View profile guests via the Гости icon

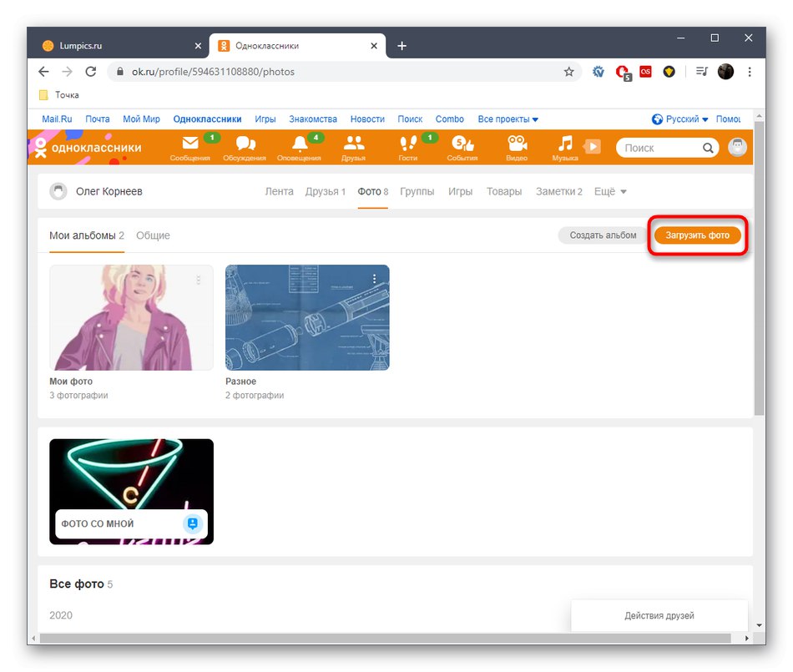click(408, 146)
